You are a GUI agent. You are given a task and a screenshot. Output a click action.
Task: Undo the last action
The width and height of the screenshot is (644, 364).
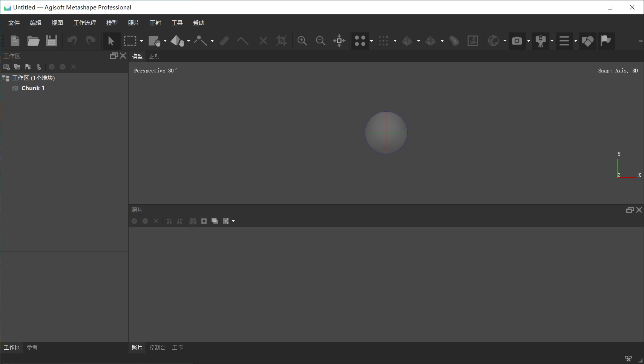coord(72,41)
